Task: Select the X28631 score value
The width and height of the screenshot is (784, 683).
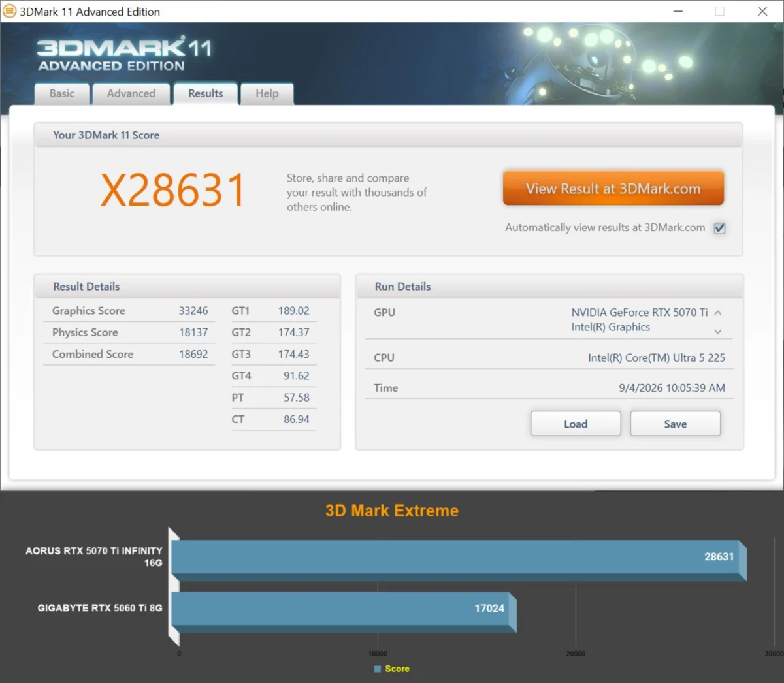Action: coord(173,191)
